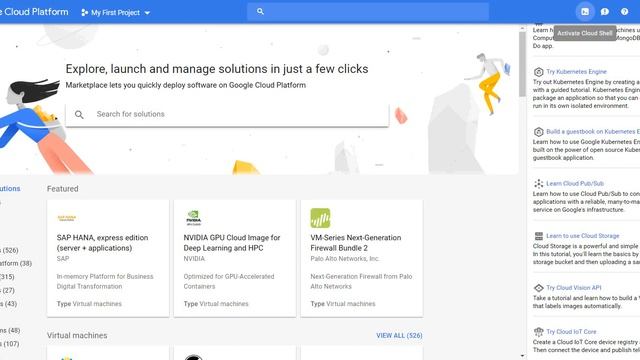The image size is (640, 360).
Task: Focus the top header search field
Action: (x=368, y=12)
